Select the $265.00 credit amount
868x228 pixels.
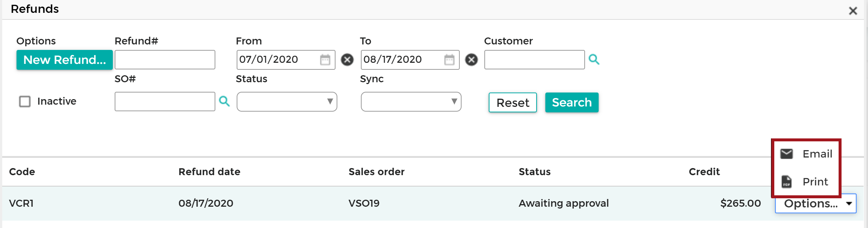pos(740,203)
